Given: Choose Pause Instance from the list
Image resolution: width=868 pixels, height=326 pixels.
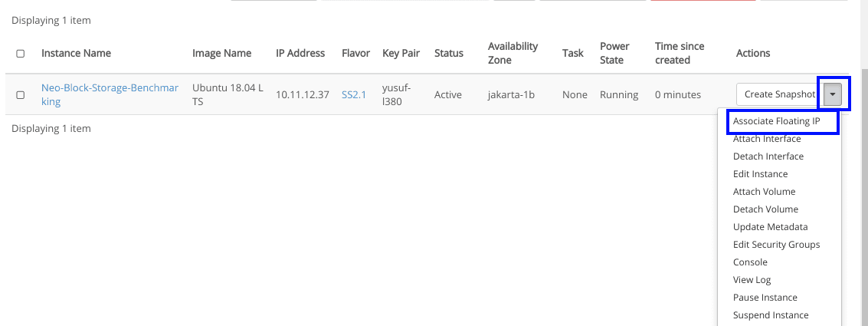Looking at the screenshot, I should (x=765, y=298).
